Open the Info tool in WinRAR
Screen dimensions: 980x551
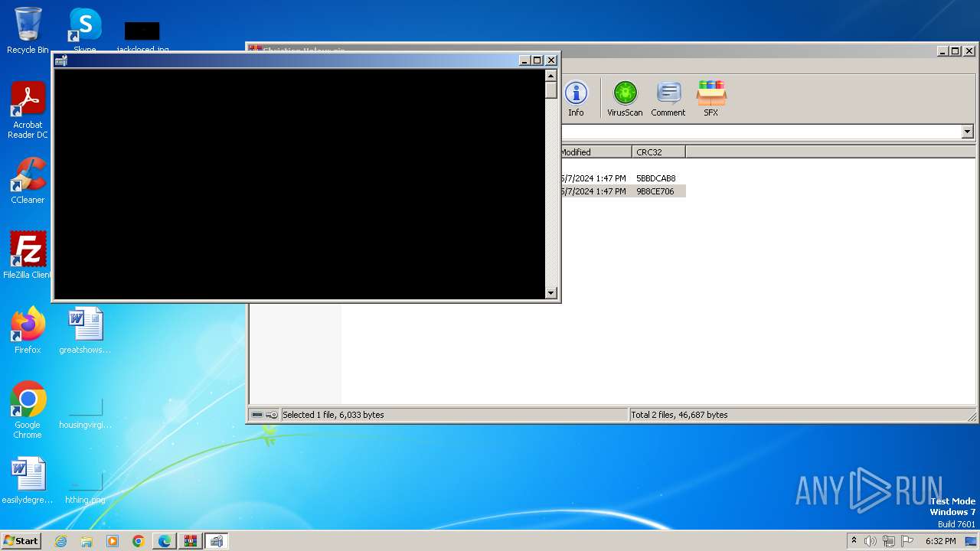[x=576, y=99]
